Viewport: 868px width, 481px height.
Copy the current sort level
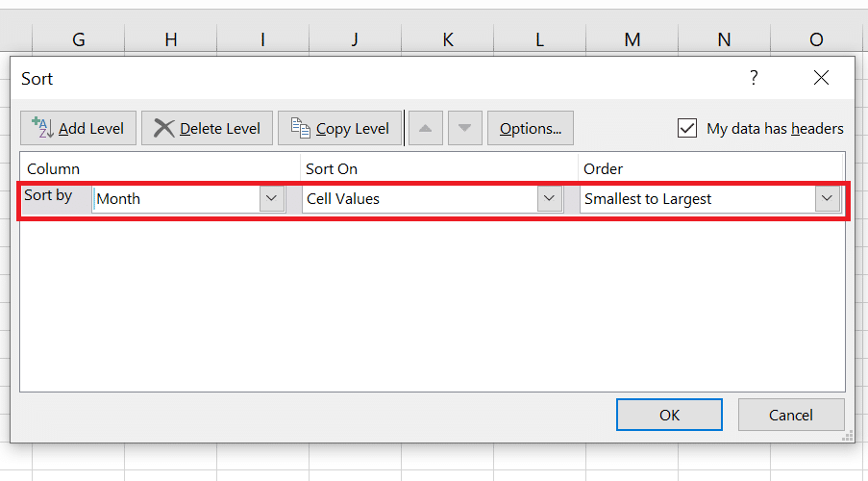pyautogui.click(x=340, y=128)
